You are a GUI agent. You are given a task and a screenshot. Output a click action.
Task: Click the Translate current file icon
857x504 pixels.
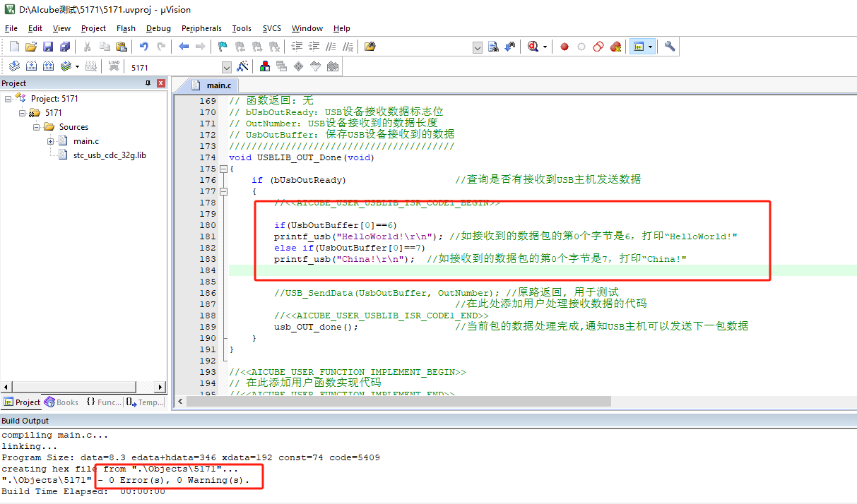click(14, 66)
